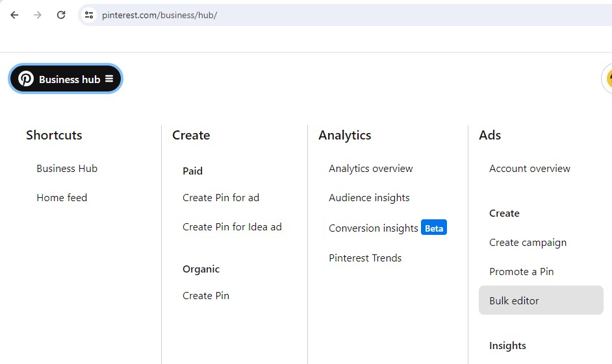The image size is (612, 364).
Task: Click the Pinterest logo icon
Action: (x=26, y=79)
